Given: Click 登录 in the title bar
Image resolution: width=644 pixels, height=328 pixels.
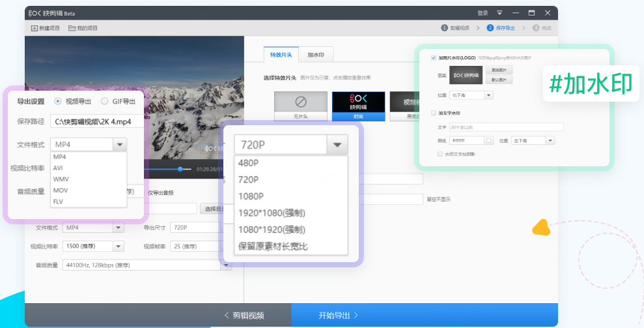Looking at the screenshot, I should click(483, 13).
